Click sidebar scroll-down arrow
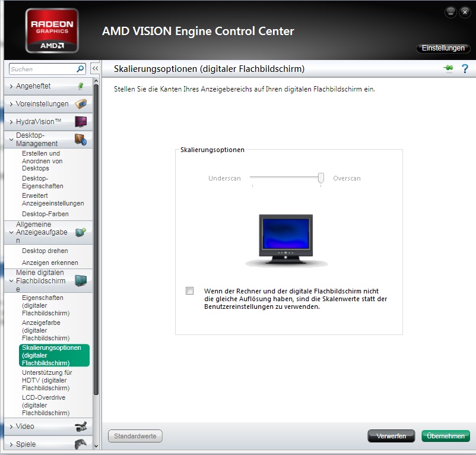The image size is (476, 455). [x=96, y=446]
